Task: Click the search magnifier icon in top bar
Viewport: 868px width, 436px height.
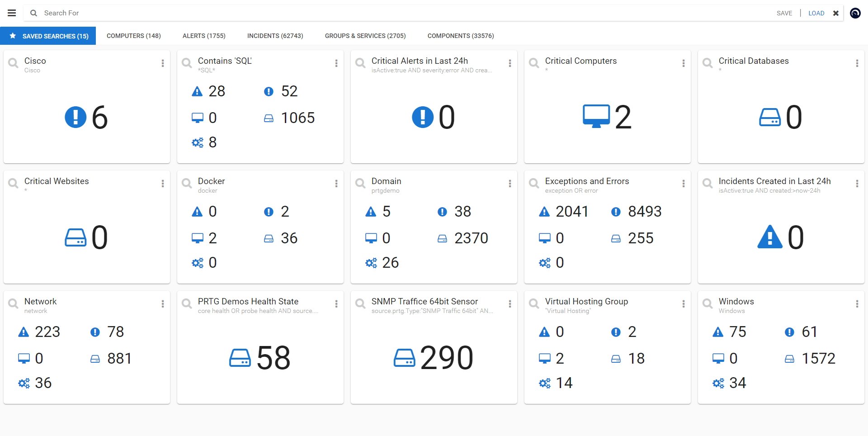Action: pos(33,13)
